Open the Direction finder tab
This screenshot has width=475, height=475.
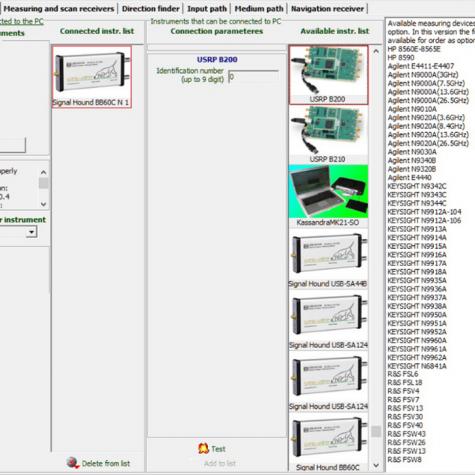click(151, 9)
